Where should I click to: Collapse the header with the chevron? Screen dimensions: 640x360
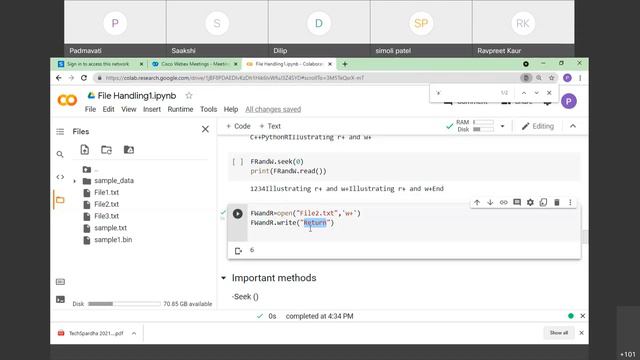[x=573, y=126]
